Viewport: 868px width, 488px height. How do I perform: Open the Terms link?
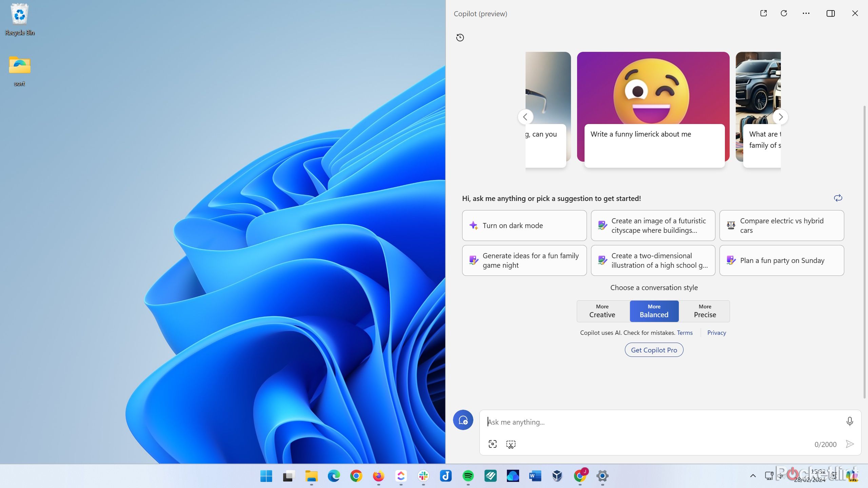685,333
